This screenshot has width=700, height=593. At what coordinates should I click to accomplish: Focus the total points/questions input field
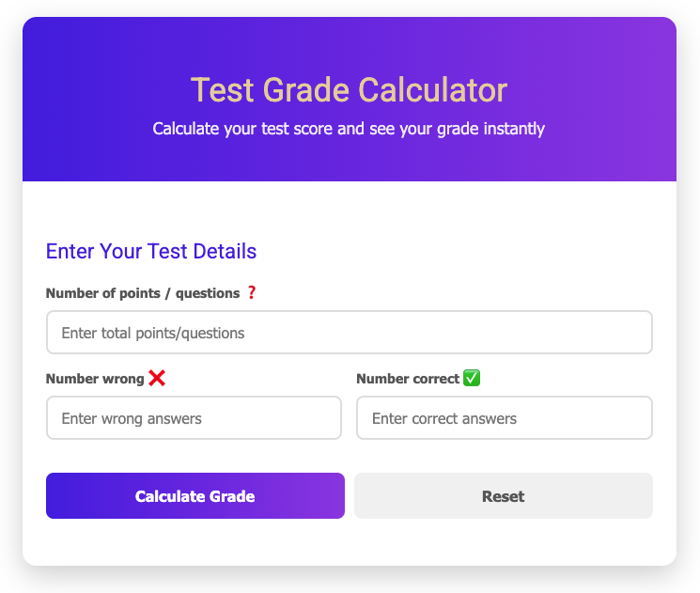[x=349, y=333]
